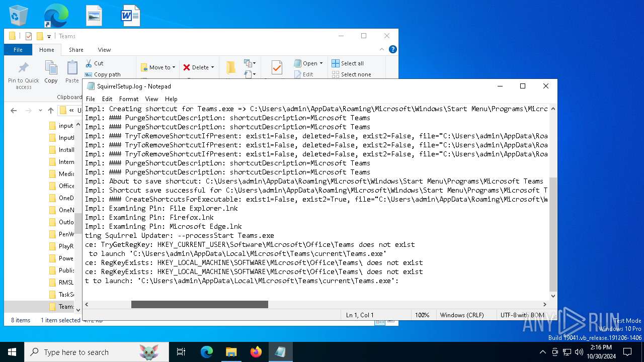Click the red Delete X icon
The image size is (644, 362).
pos(187,67)
